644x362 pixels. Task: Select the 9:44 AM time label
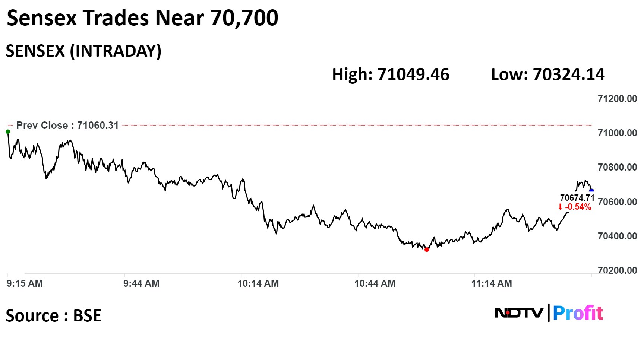pyautogui.click(x=141, y=283)
